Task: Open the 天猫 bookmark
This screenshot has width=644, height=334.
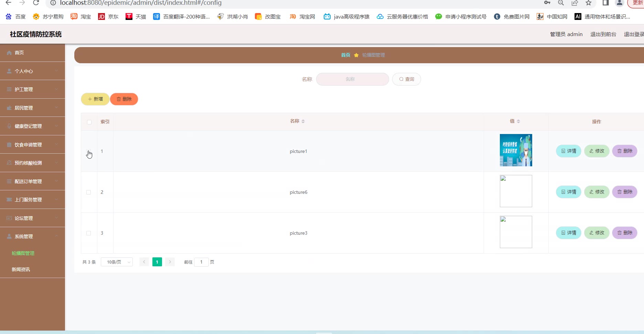Action: tap(136, 16)
